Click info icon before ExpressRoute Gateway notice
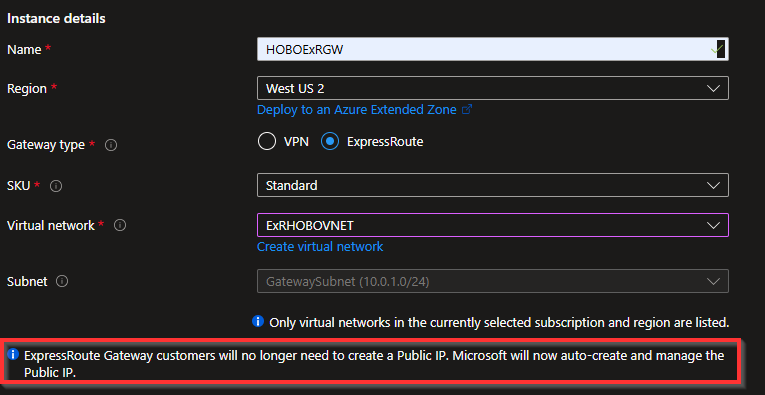Image resolution: width=765 pixels, height=395 pixels. (13, 354)
